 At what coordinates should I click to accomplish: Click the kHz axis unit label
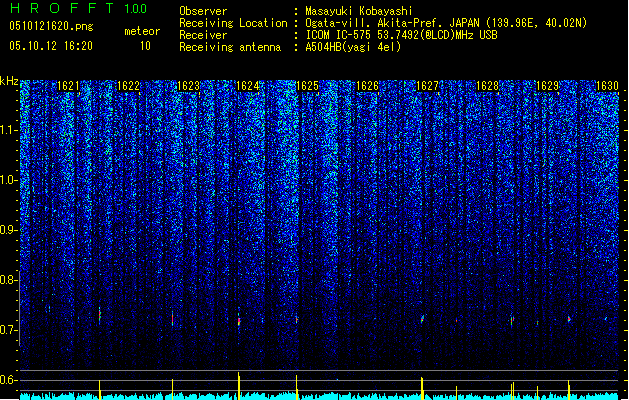click(x=9, y=81)
